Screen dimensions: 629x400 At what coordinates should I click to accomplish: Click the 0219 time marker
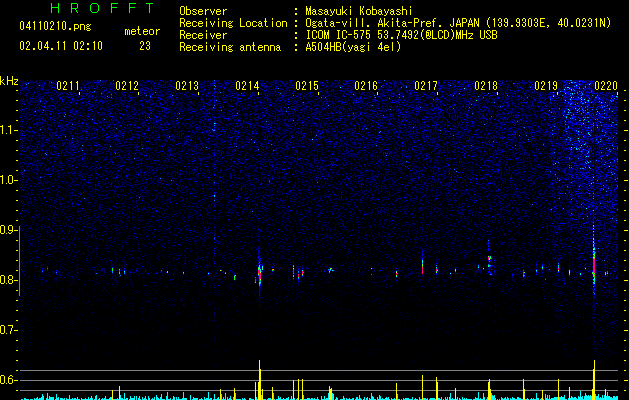[546, 86]
